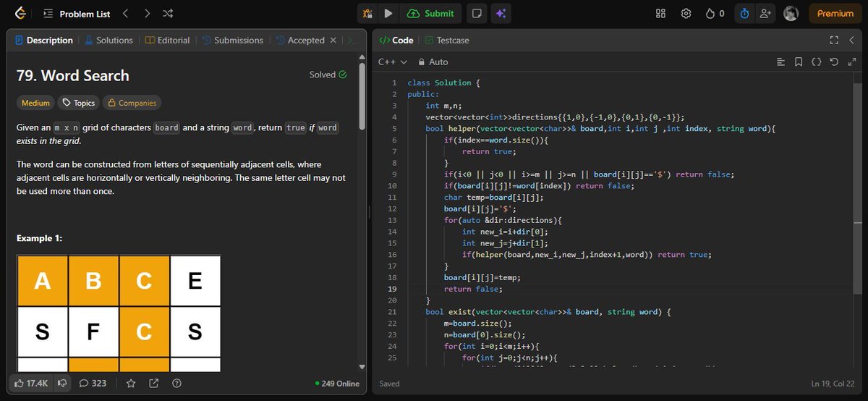The width and height of the screenshot is (868, 401).
Task: Click the orange A cell in grid
Action: coord(42,280)
